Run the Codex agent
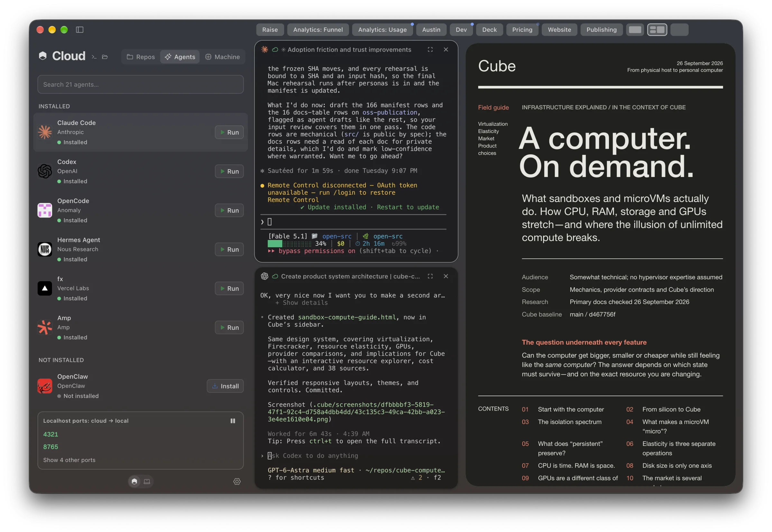The width and height of the screenshot is (772, 532). [x=229, y=171]
